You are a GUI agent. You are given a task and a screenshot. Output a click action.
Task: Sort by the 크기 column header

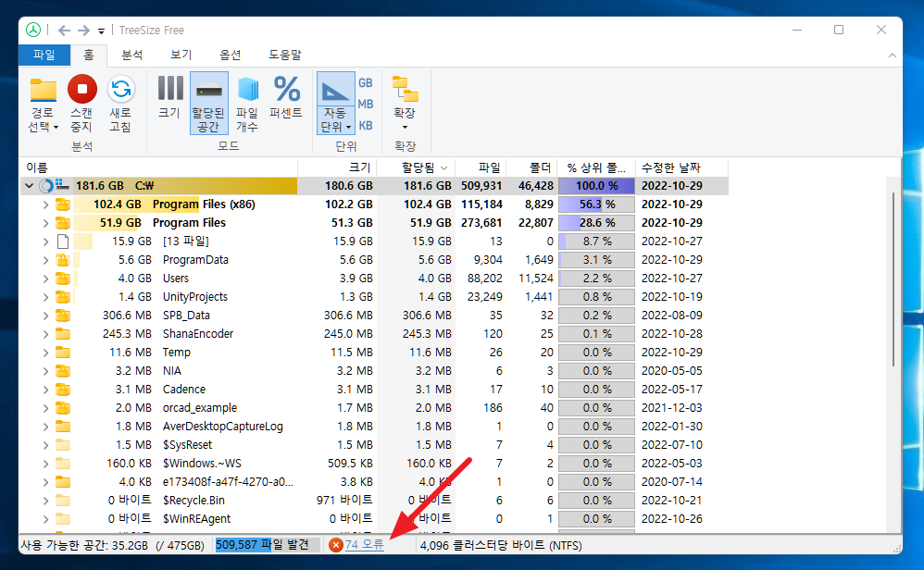pos(337,167)
